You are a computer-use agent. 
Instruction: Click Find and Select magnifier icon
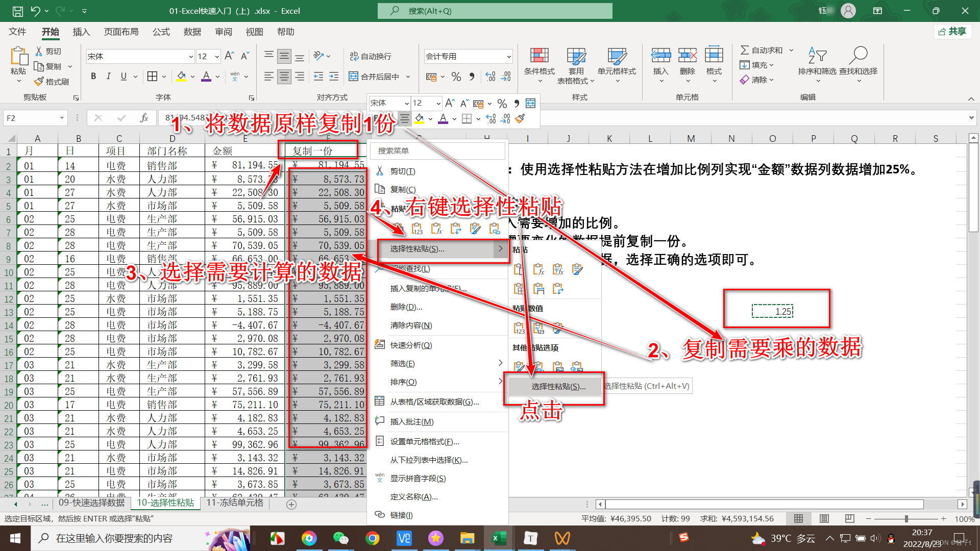coord(859,55)
